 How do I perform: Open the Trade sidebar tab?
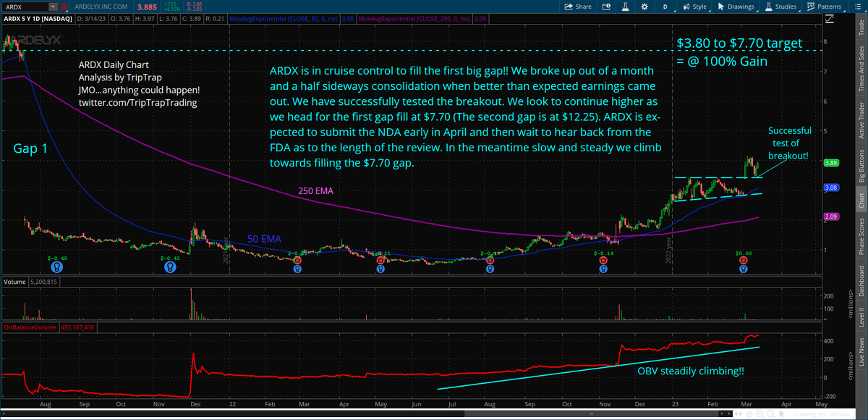pyautogui.click(x=860, y=26)
